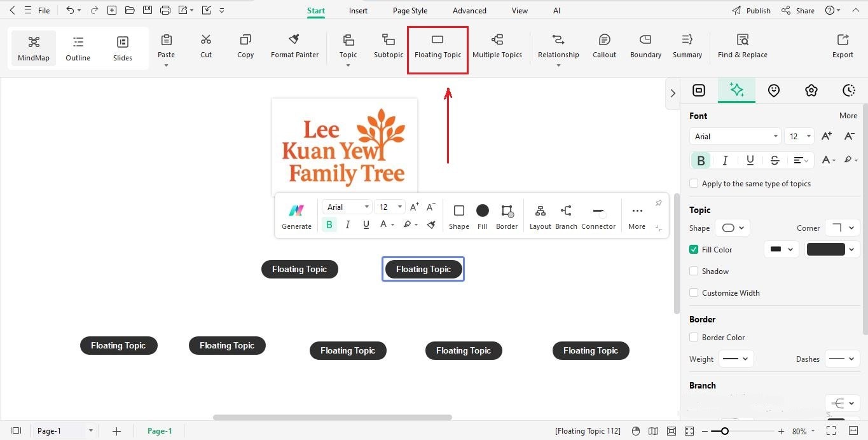The width and height of the screenshot is (868, 440).
Task: Open the Page Style tab
Action: (x=410, y=11)
